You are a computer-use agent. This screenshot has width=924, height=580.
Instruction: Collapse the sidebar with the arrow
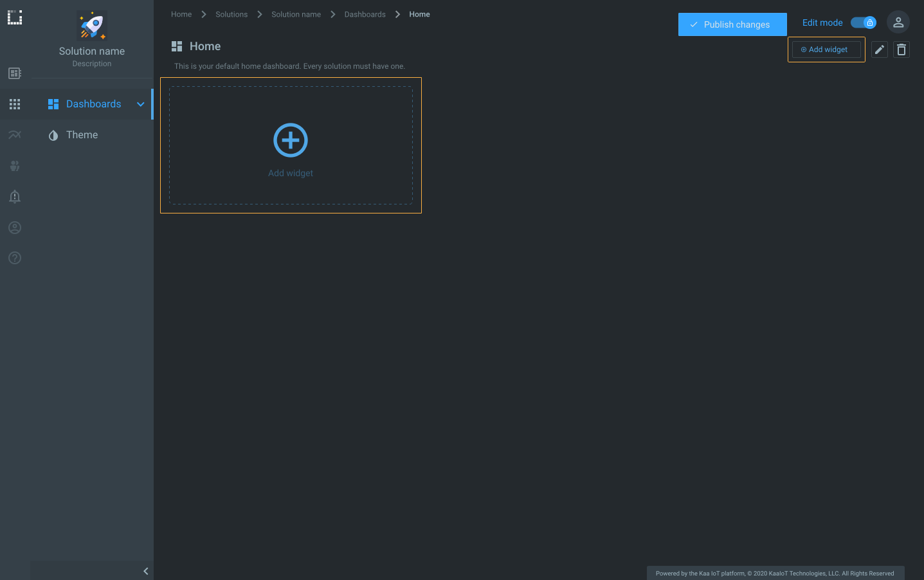(146, 571)
